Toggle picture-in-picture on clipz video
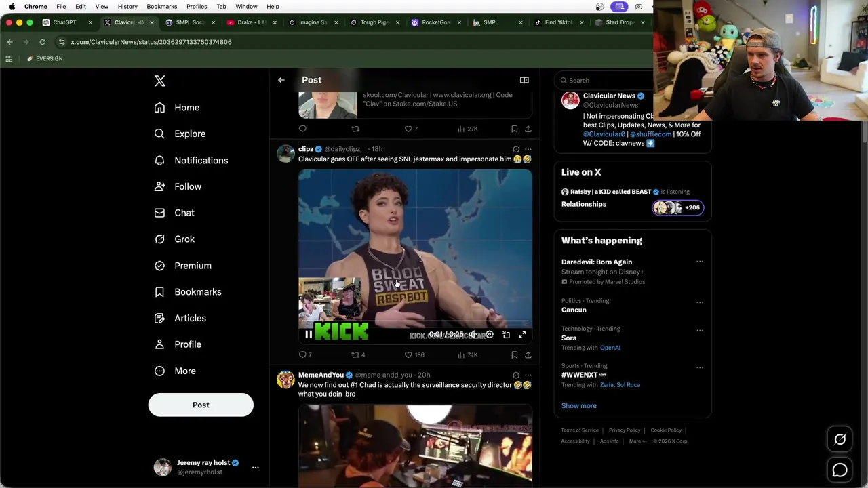Viewport: 868px width, 488px height. (x=506, y=334)
